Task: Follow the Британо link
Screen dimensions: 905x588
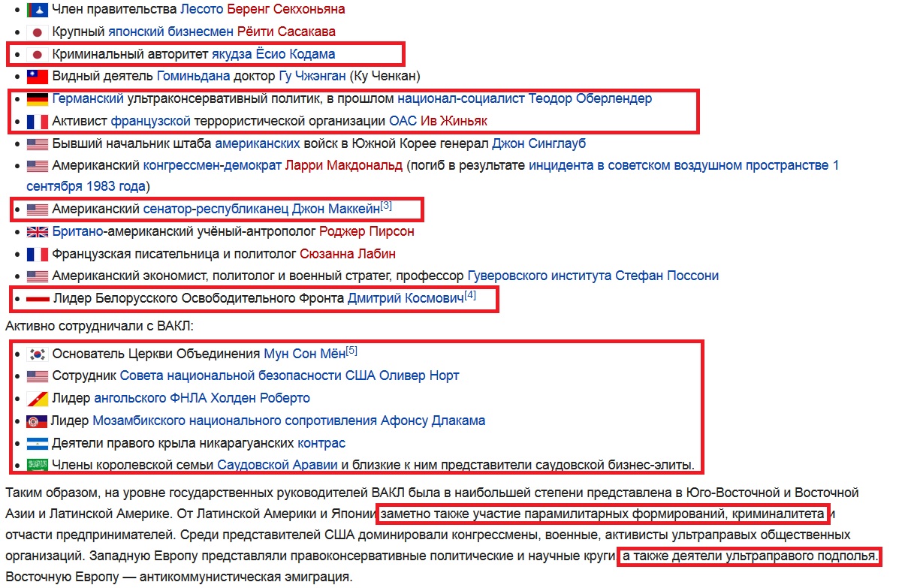Action: click(78, 232)
